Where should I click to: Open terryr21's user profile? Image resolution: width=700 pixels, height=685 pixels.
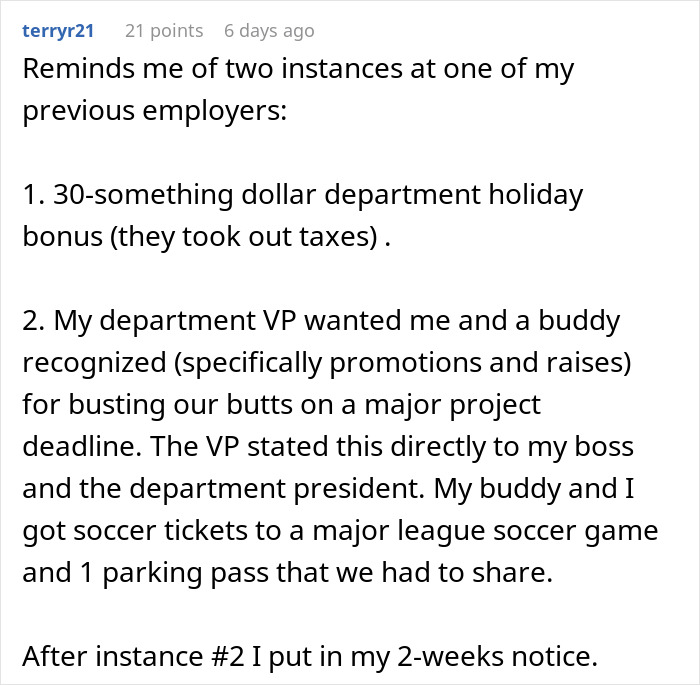click(x=58, y=31)
